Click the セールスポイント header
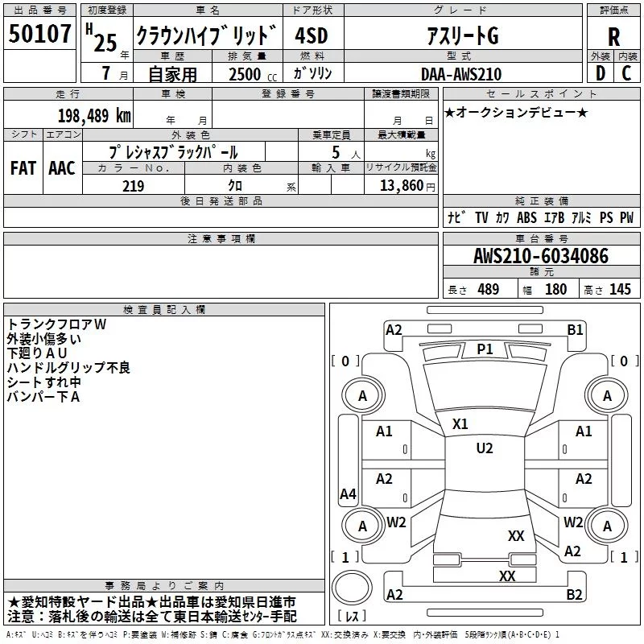The width and height of the screenshot is (644, 644). [541, 93]
